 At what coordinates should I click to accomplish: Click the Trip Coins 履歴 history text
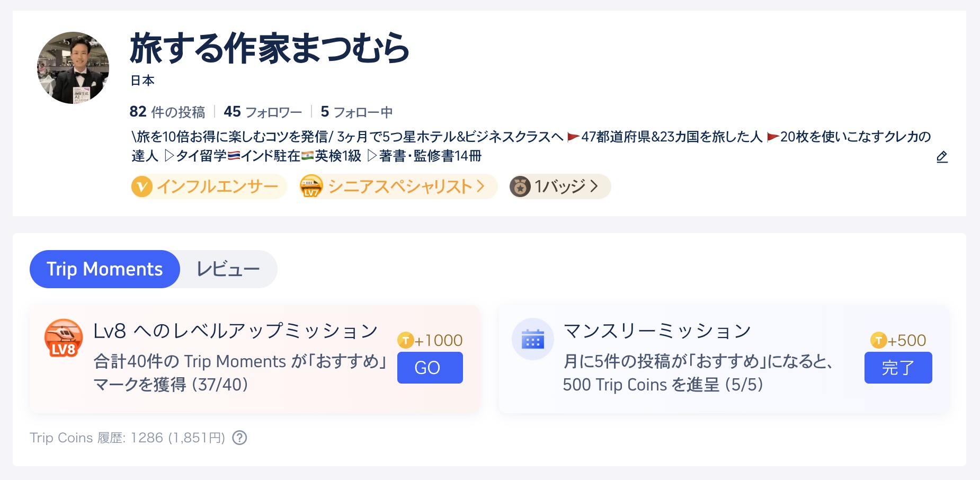click(128, 438)
